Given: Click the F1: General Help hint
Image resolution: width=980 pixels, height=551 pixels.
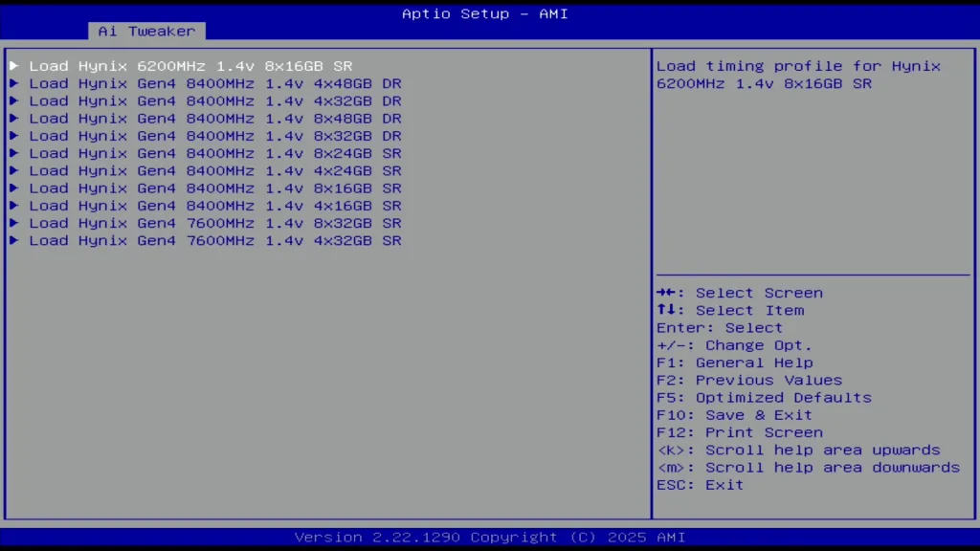Looking at the screenshot, I should (734, 363).
